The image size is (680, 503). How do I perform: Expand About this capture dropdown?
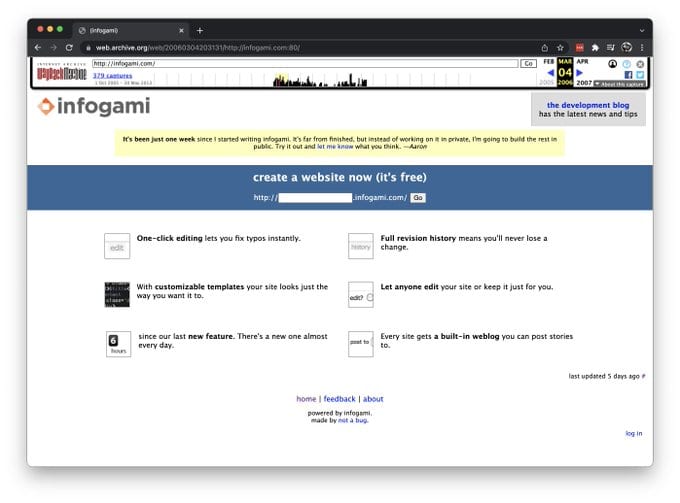619,83
